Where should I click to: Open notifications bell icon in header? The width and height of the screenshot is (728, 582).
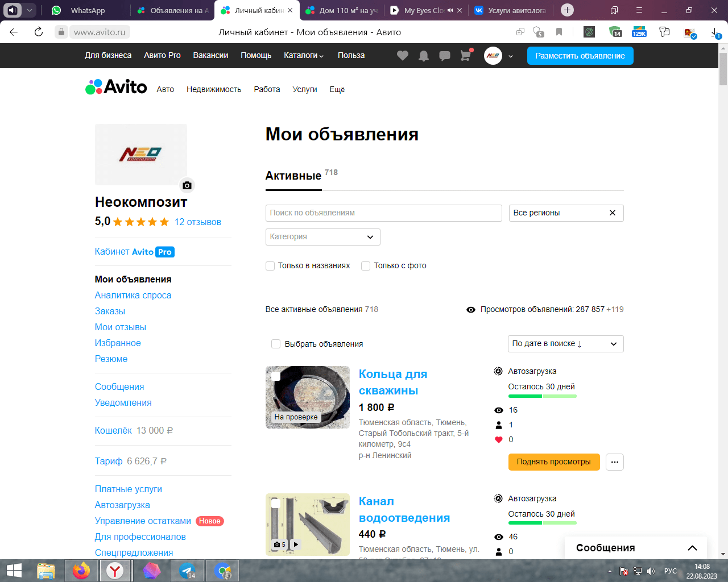point(424,56)
